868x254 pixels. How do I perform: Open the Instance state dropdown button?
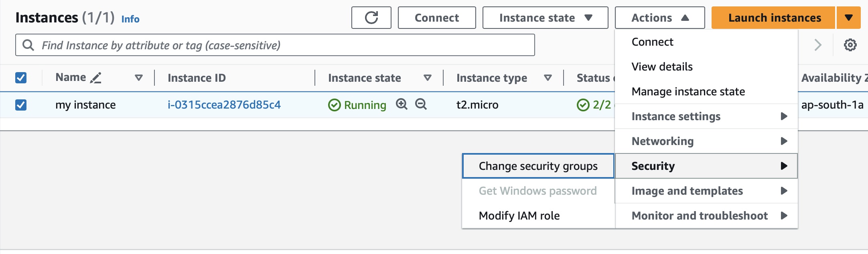tap(545, 18)
